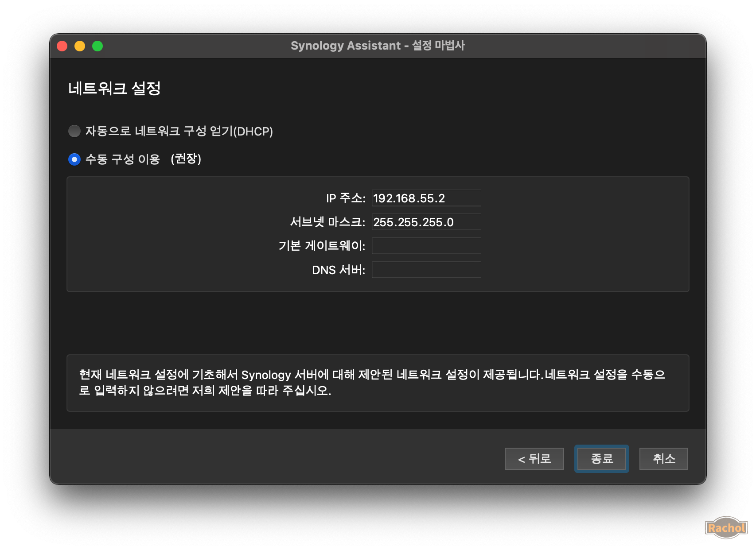Go back with the < 뒤로 button
The width and height of the screenshot is (756, 550).
[534, 459]
